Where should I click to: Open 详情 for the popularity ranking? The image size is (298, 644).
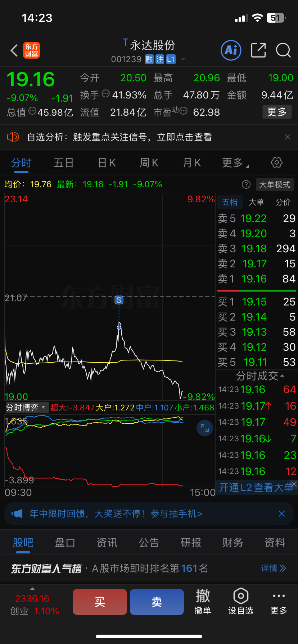point(274,568)
